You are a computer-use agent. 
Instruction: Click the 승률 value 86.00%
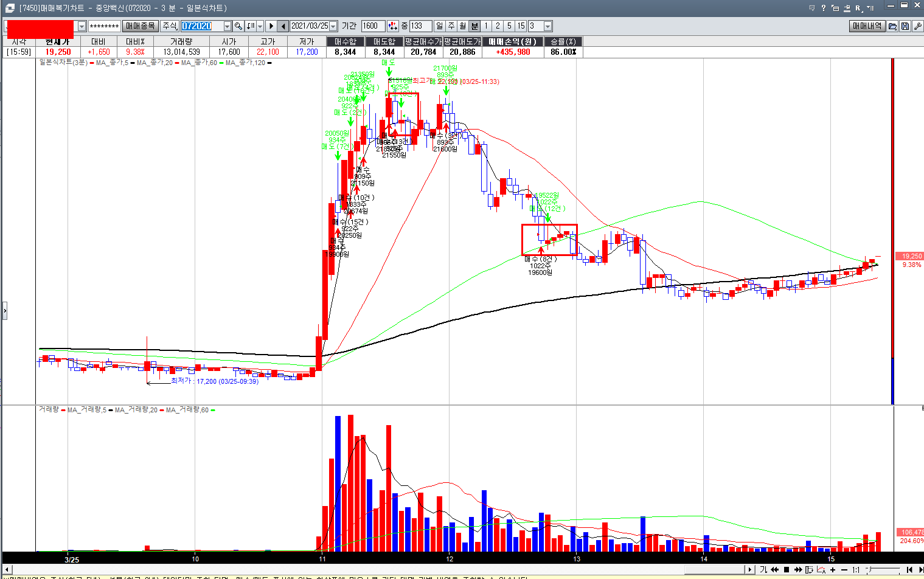pos(563,52)
